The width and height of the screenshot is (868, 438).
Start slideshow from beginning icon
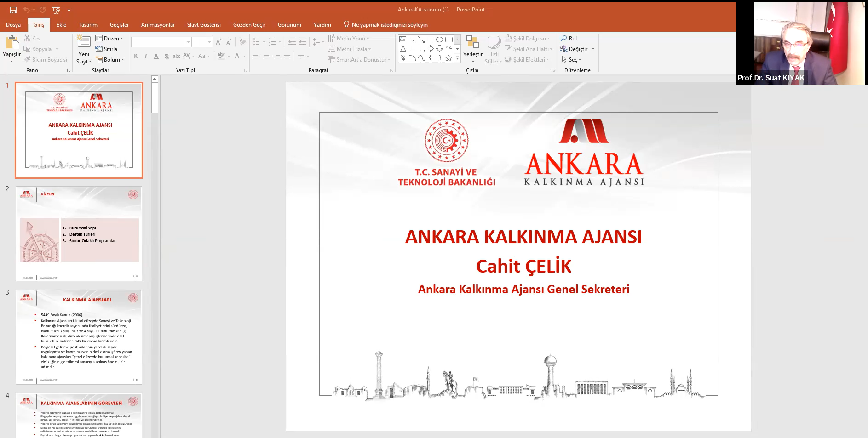click(x=56, y=10)
